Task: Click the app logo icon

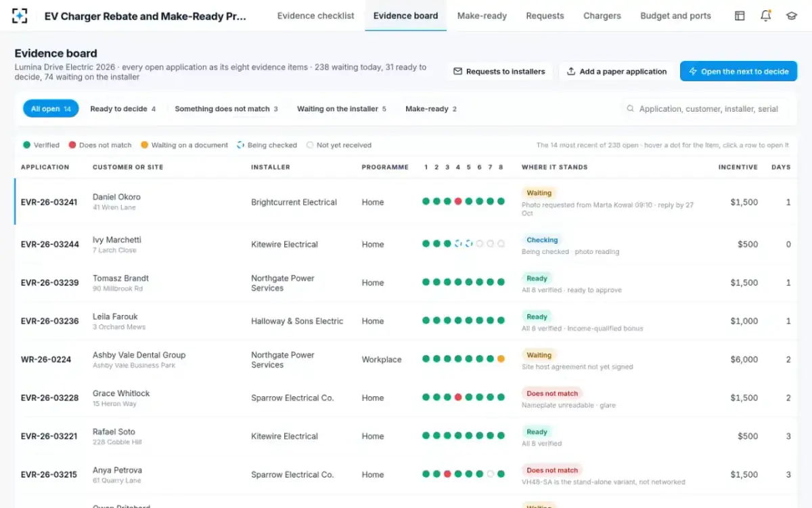Action: point(20,16)
